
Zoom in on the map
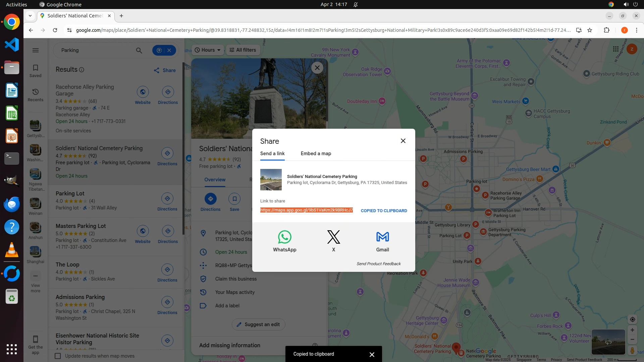click(632, 330)
